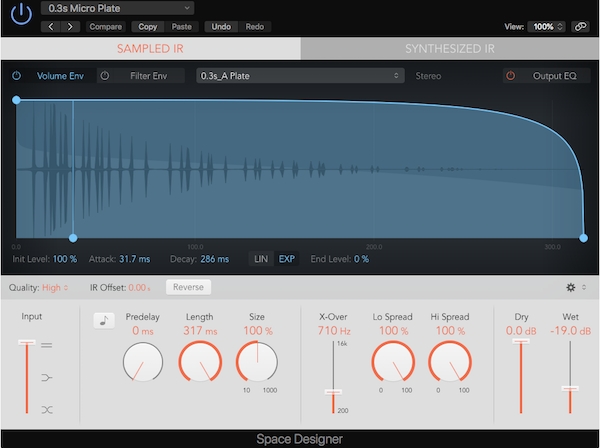Click the Size 100 % value
Viewport: 600px width, 448px height.
(x=258, y=331)
